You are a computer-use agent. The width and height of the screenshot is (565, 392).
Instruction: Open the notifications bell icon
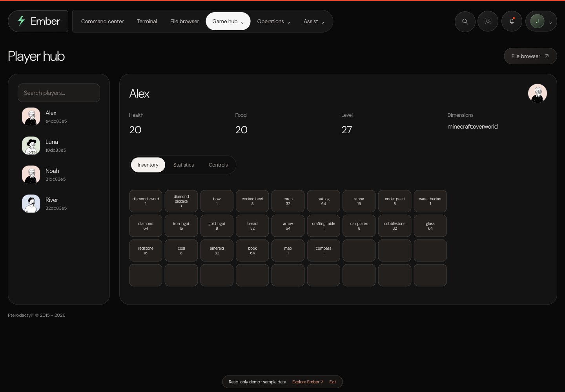[512, 21]
